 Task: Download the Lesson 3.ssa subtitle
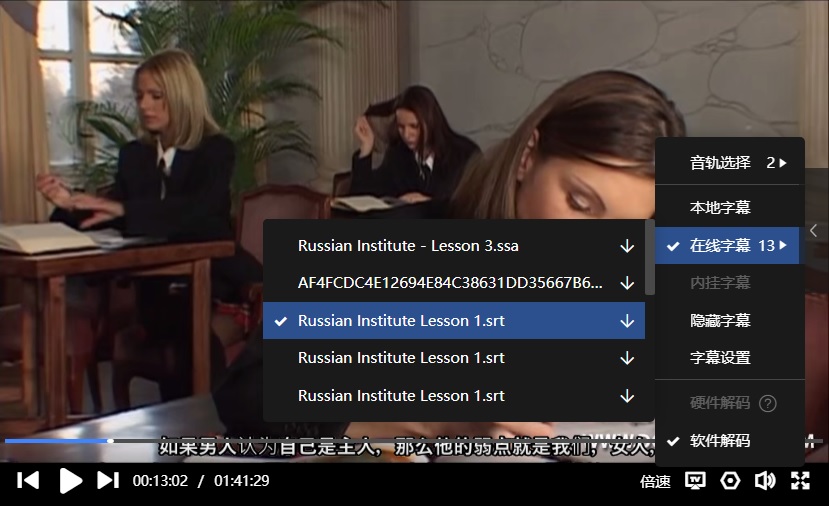627,246
